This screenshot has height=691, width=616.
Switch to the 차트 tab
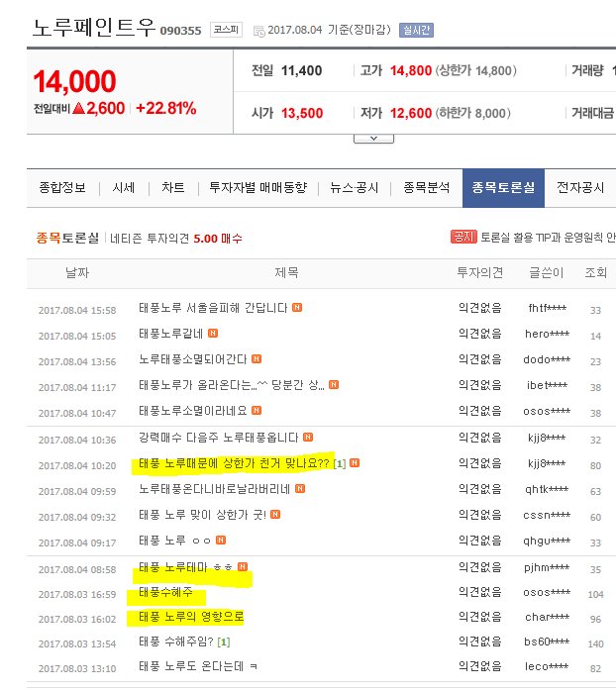click(x=172, y=188)
